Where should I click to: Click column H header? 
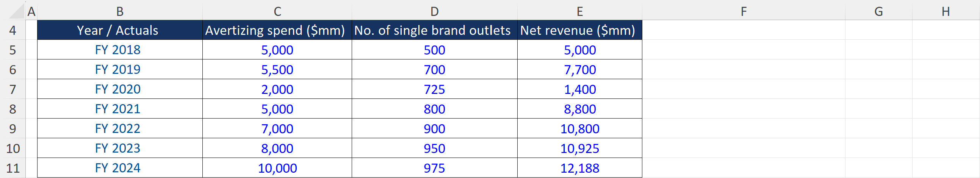(946, 11)
